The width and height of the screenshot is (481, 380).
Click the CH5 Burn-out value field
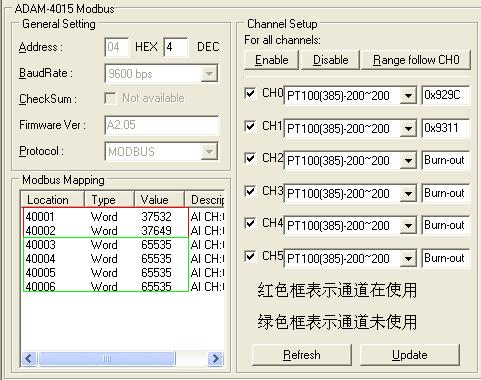[446, 258]
